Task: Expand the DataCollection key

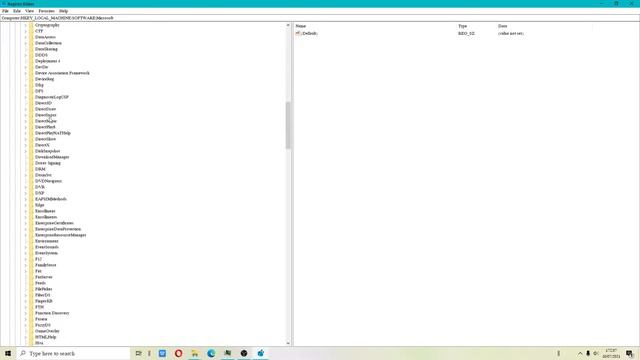Action: [25, 43]
